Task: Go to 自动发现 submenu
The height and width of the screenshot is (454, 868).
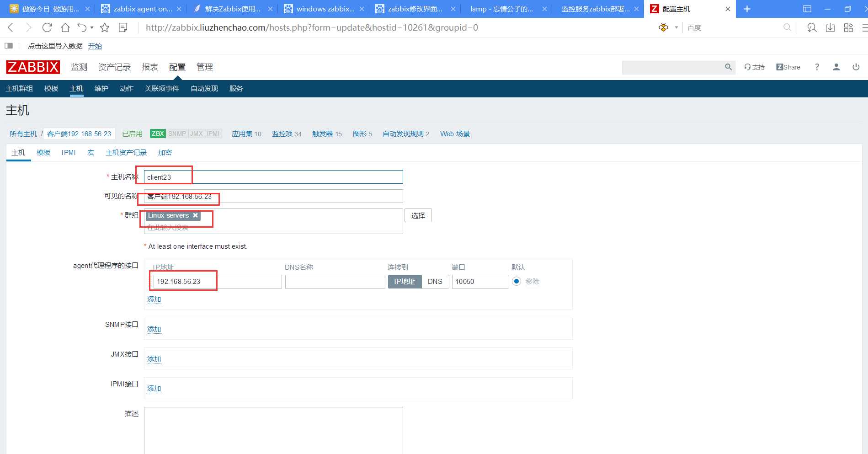Action: point(204,89)
